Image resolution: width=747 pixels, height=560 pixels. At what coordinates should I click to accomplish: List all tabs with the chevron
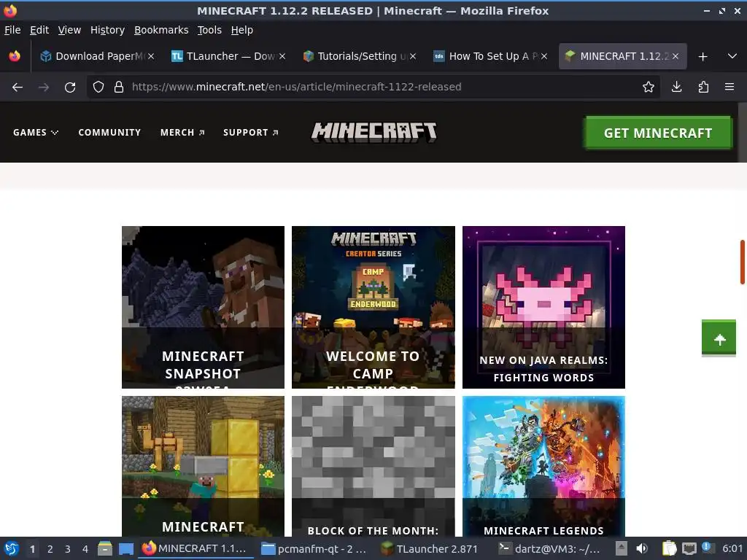point(732,56)
